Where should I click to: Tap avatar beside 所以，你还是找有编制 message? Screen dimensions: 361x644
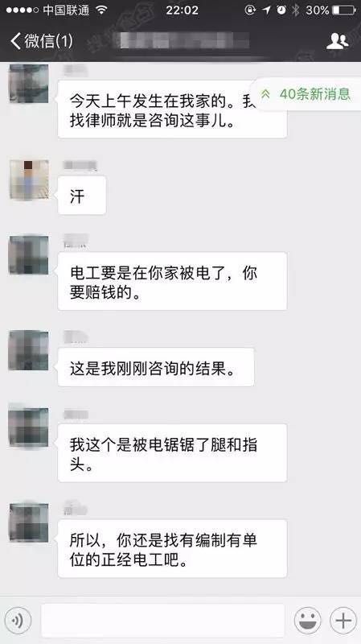29,522
